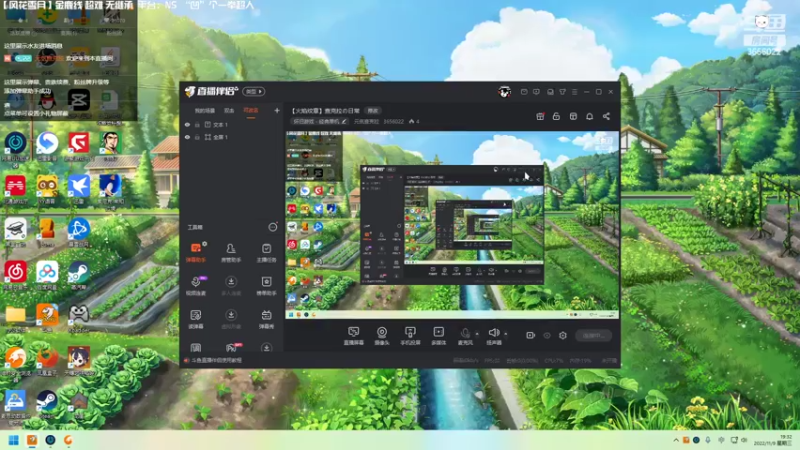This screenshot has width=800, height=450.
Task: Show hidden icons in the system tray
Action: click(x=676, y=440)
